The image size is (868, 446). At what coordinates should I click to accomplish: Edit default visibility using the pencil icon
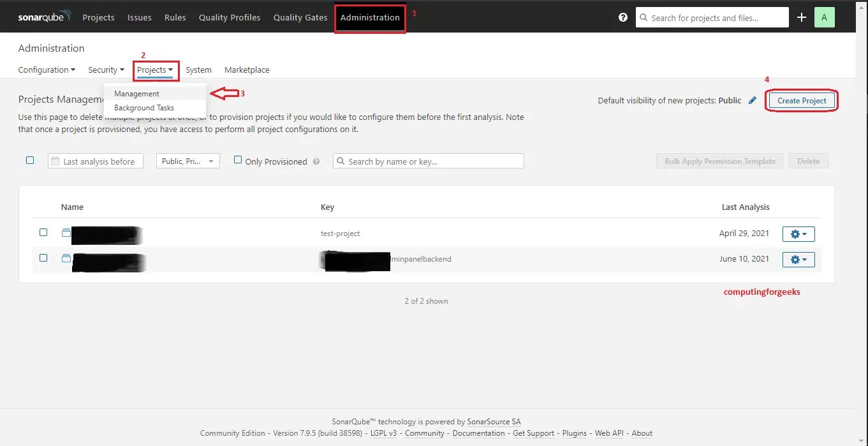[752, 100]
